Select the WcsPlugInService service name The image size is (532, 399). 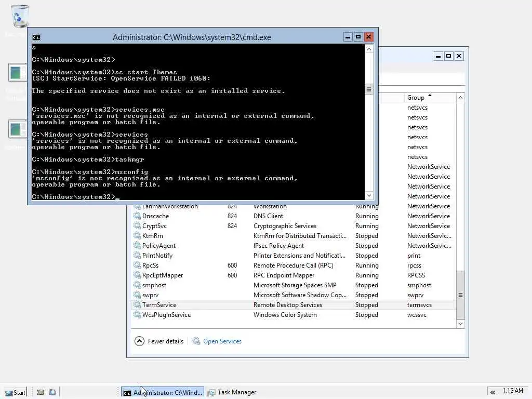[166, 314]
